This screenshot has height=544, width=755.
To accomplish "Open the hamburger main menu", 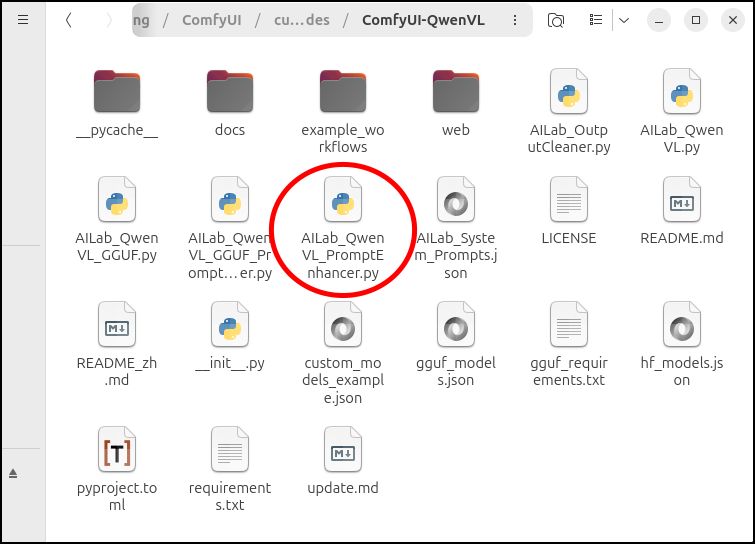I will pyautogui.click(x=23, y=20).
